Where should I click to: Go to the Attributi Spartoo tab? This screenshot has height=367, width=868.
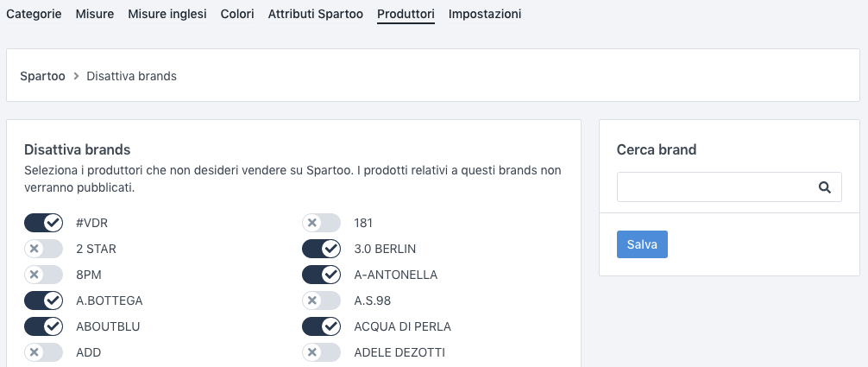coord(316,15)
